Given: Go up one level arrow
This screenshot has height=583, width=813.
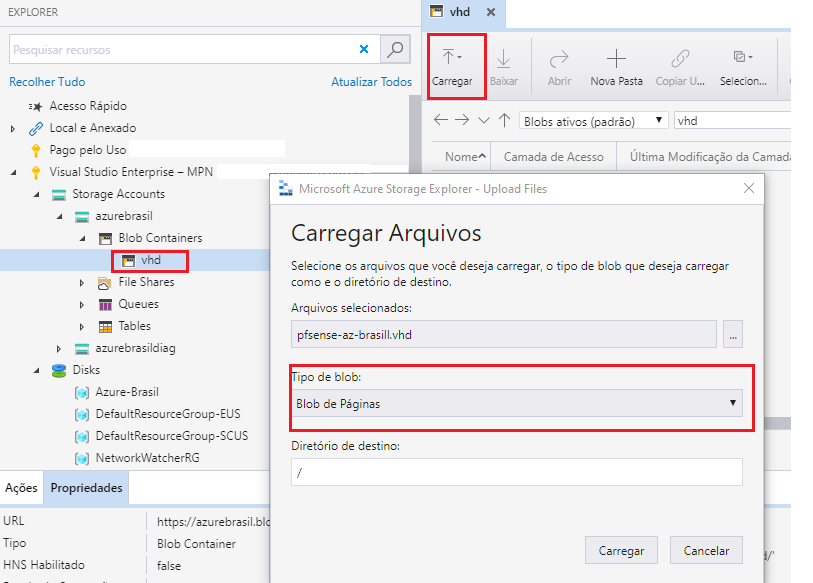Looking at the screenshot, I should [504, 120].
